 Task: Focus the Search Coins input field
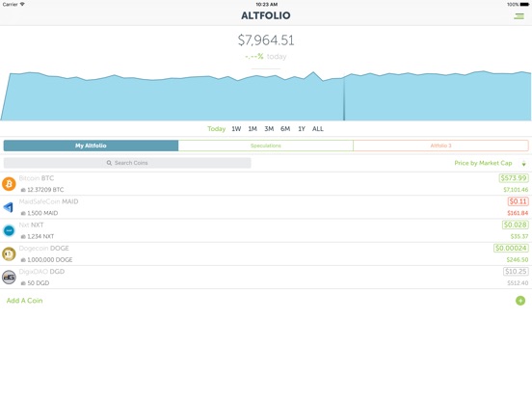click(x=127, y=163)
